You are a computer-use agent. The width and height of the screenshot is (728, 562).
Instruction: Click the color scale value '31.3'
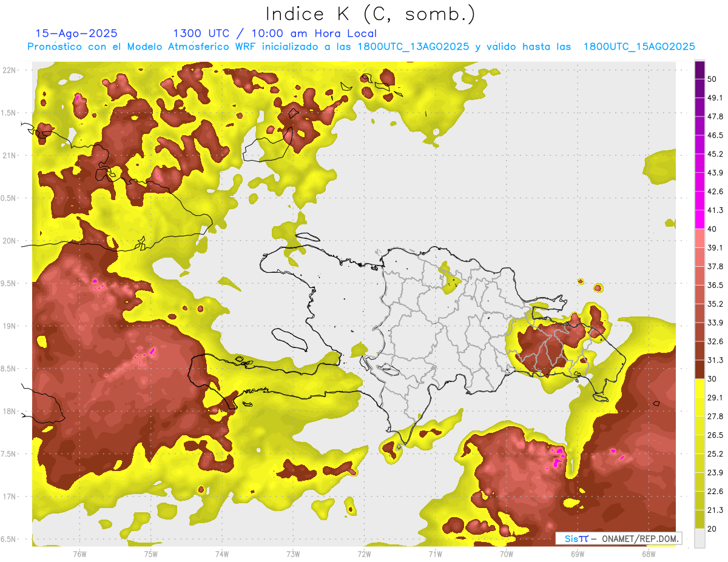715,360
